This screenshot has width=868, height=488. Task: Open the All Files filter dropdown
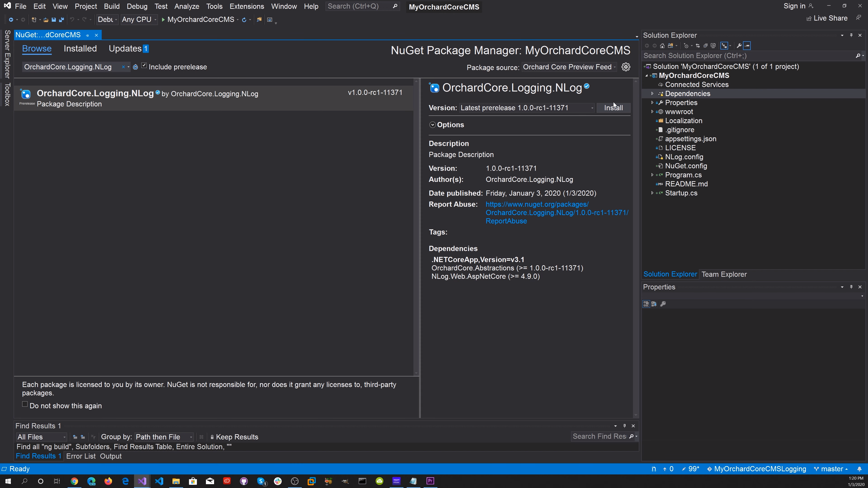point(41,437)
